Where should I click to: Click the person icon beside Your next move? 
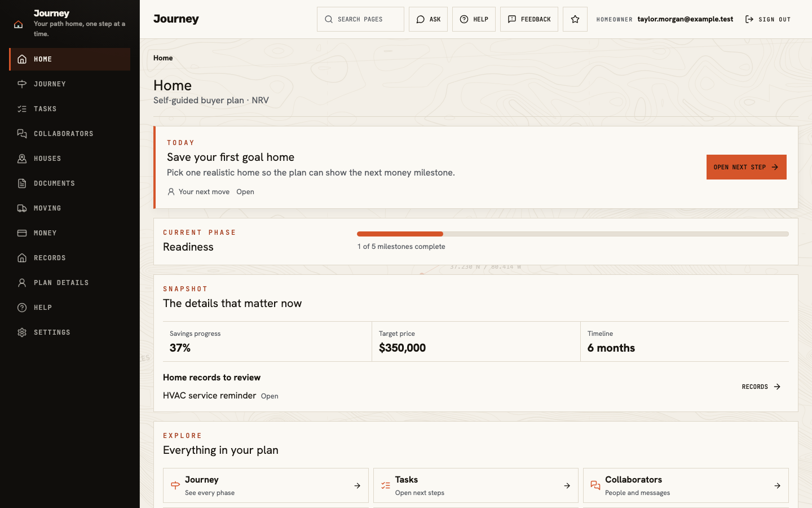tap(171, 192)
